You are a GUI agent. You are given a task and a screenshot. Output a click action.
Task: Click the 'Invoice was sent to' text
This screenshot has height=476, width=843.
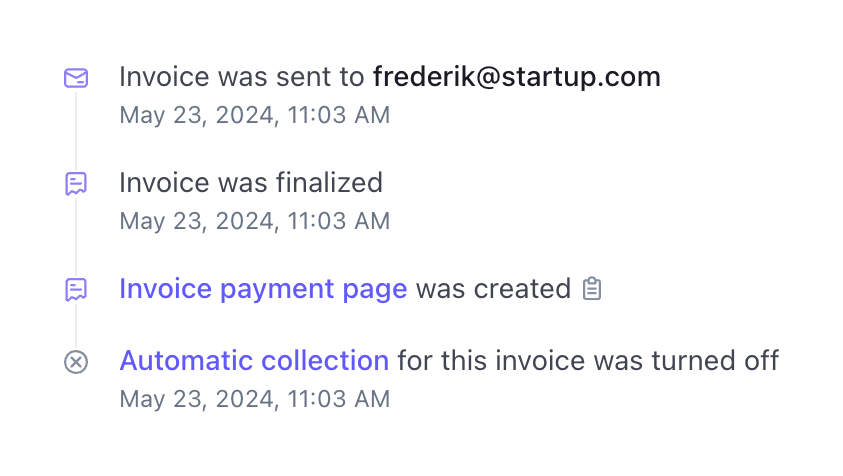coord(242,77)
